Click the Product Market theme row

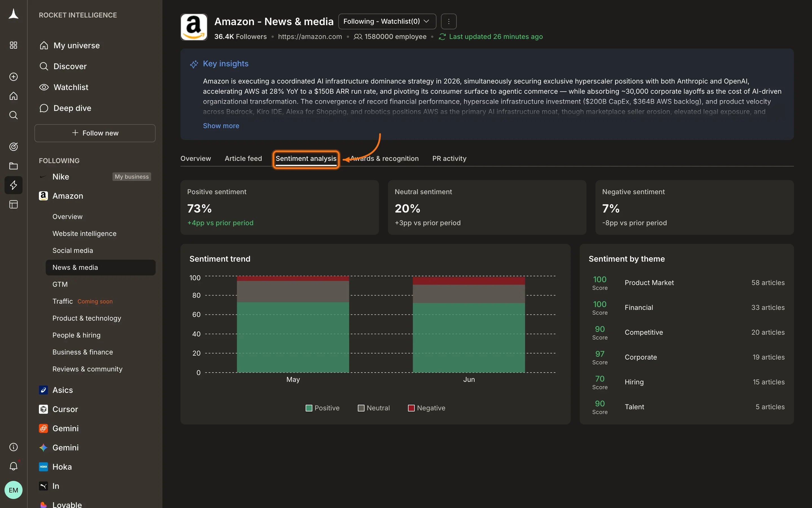687,283
